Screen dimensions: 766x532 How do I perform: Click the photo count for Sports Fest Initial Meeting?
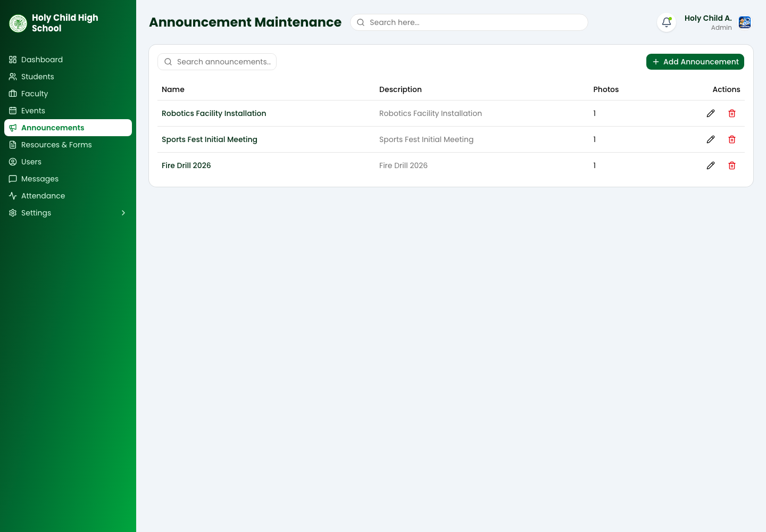tap(595, 139)
